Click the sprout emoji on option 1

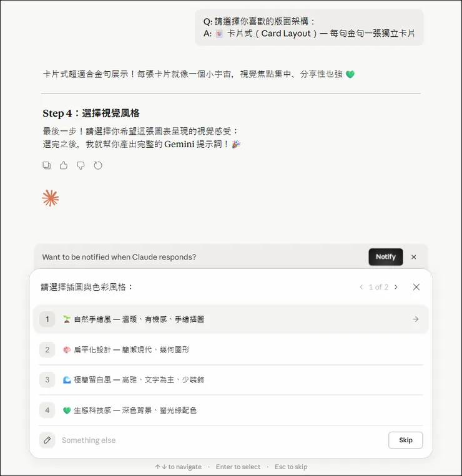point(67,319)
